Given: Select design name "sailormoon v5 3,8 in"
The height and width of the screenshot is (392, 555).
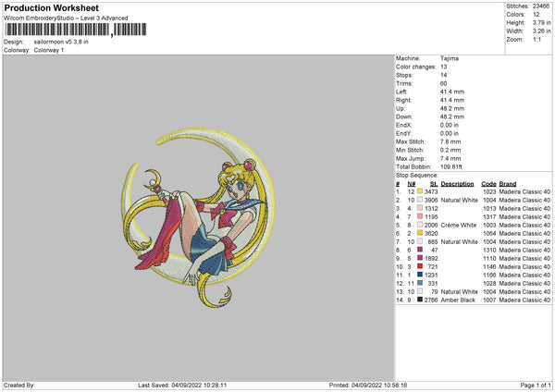Looking at the screenshot, I should coord(61,42).
